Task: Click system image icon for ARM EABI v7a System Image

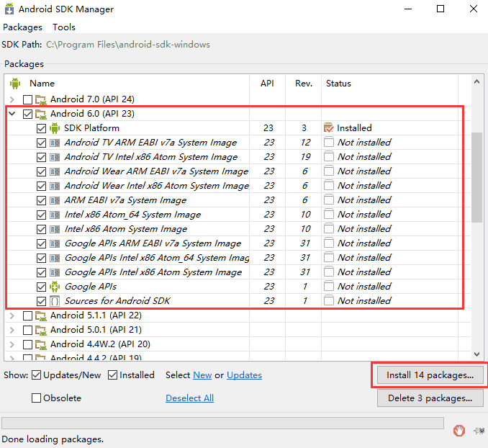Action: click(x=55, y=200)
